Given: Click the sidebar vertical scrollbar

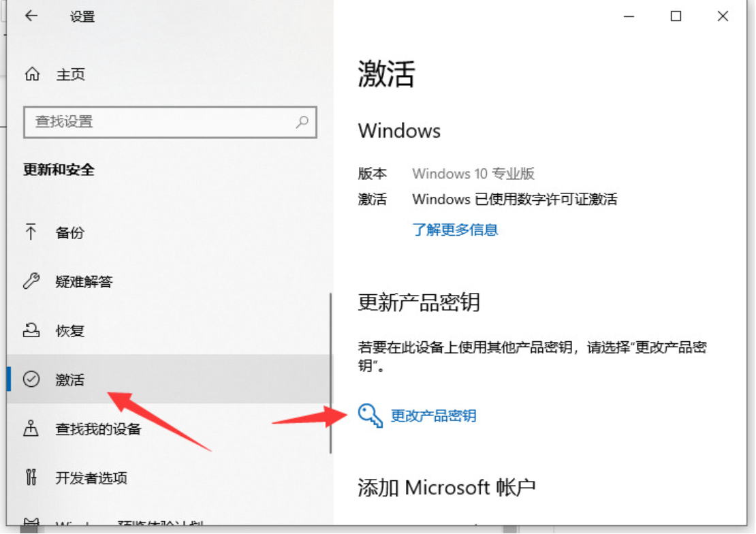Looking at the screenshot, I should (331, 373).
